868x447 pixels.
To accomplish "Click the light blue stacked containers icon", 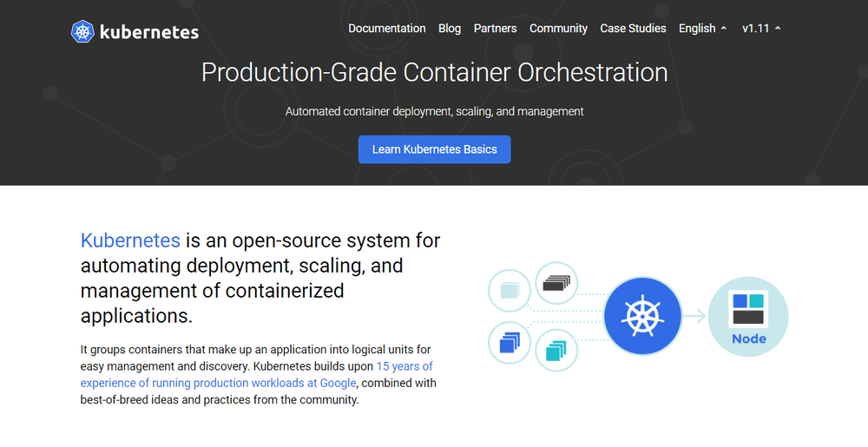I will (510, 290).
